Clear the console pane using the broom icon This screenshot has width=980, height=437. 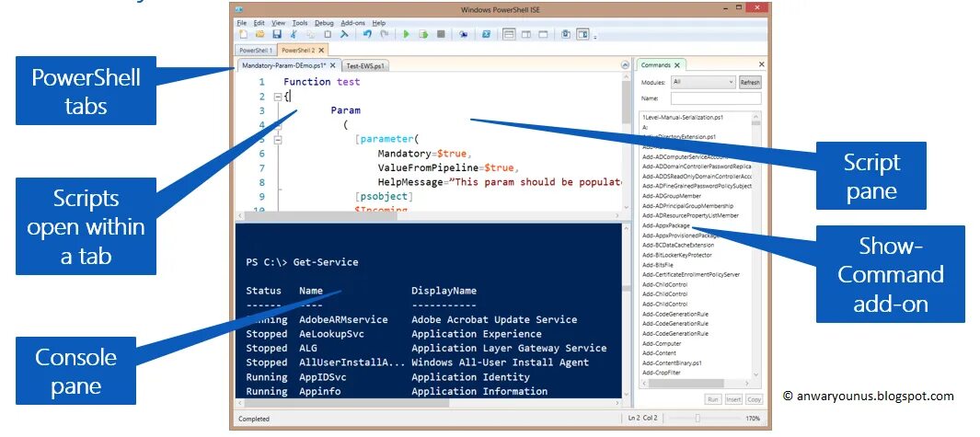click(x=344, y=34)
